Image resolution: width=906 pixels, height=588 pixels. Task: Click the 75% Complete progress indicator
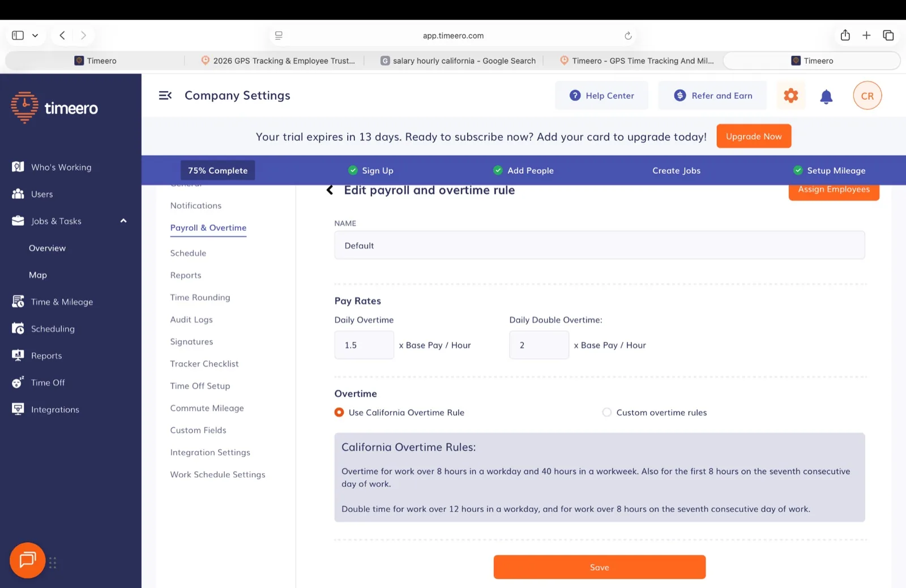tap(217, 170)
